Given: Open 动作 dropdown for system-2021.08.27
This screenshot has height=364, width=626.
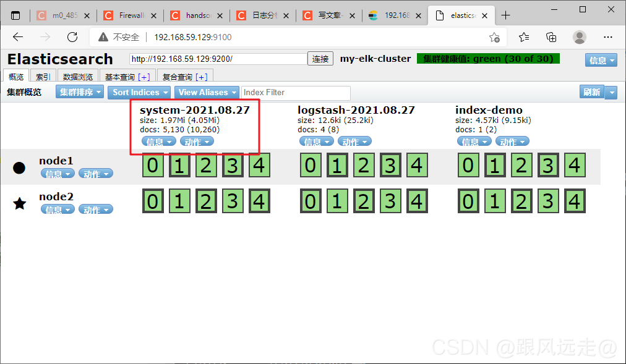Looking at the screenshot, I should 197,142.
